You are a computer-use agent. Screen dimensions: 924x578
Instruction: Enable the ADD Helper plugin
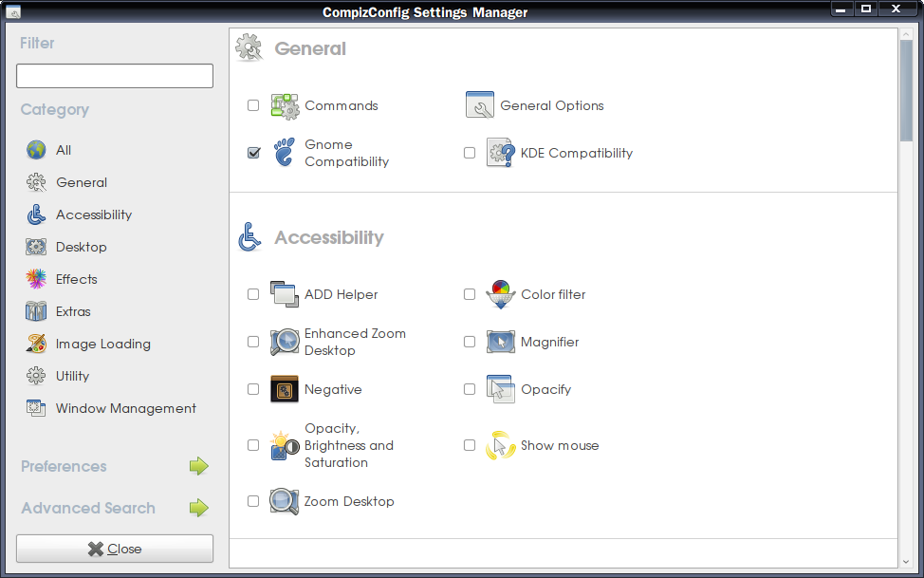pos(252,294)
